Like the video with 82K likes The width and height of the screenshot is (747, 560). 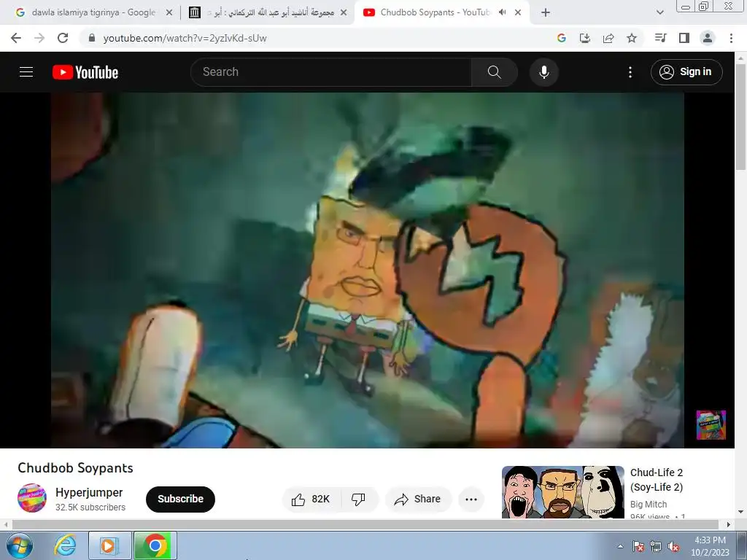point(311,499)
